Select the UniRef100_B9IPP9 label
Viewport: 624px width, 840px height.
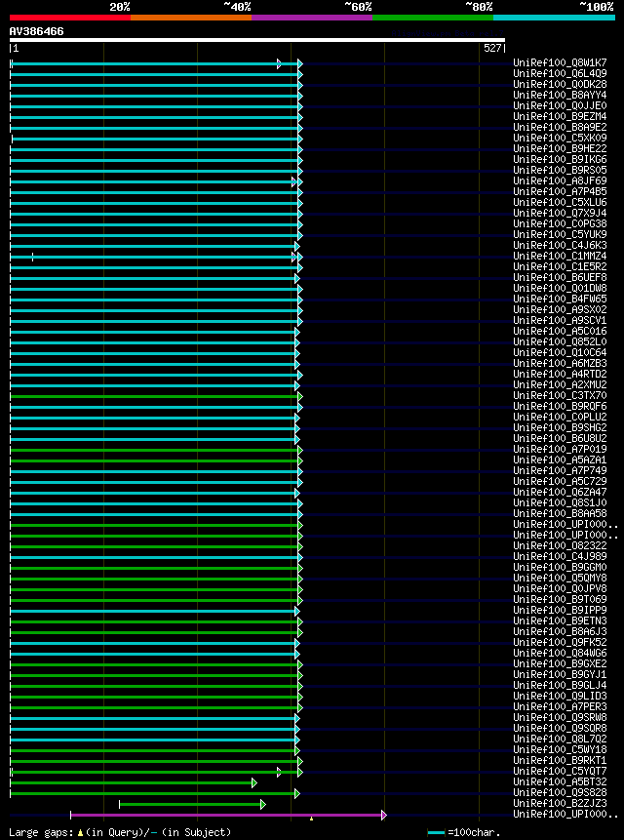coord(560,610)
